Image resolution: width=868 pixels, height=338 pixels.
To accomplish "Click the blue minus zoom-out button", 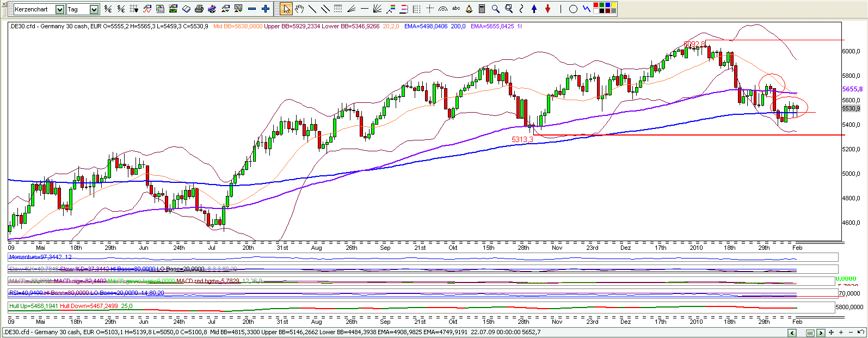I will 251,9.
